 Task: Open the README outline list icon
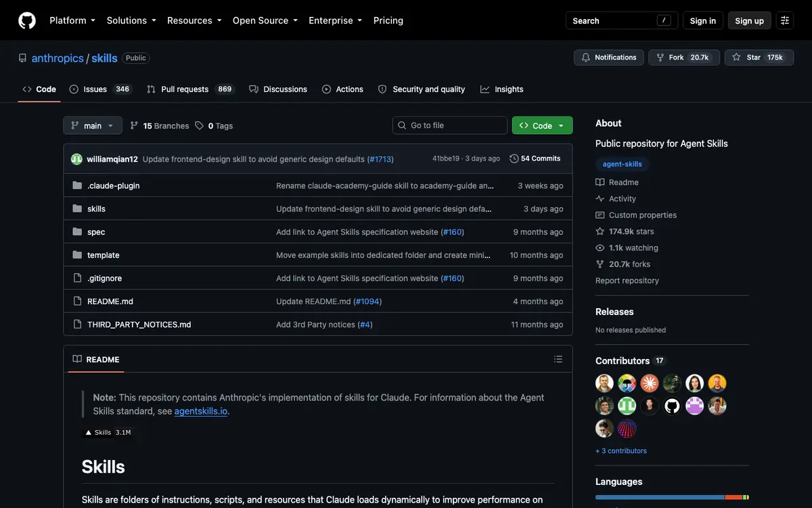coord(558,359)
